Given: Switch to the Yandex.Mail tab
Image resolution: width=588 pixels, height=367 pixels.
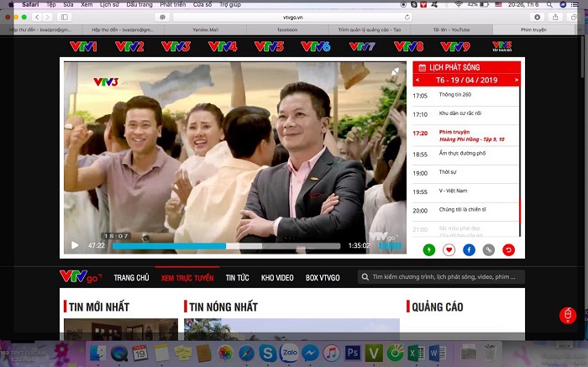Looking at the screenshot, I should click(x=206, y=29).
